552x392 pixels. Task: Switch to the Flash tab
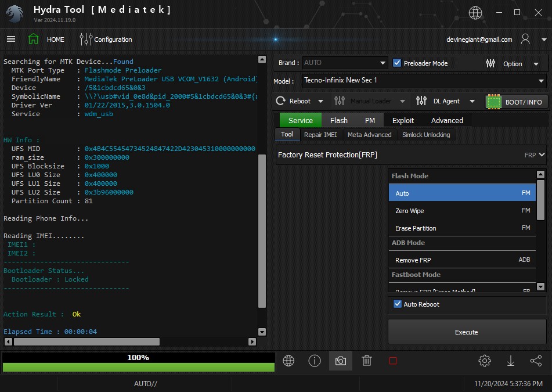tap(338, 120)
